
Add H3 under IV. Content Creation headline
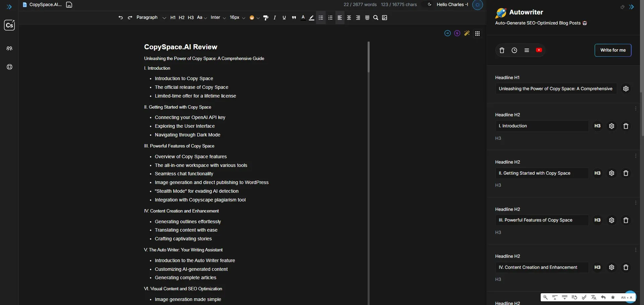(597, 267)
